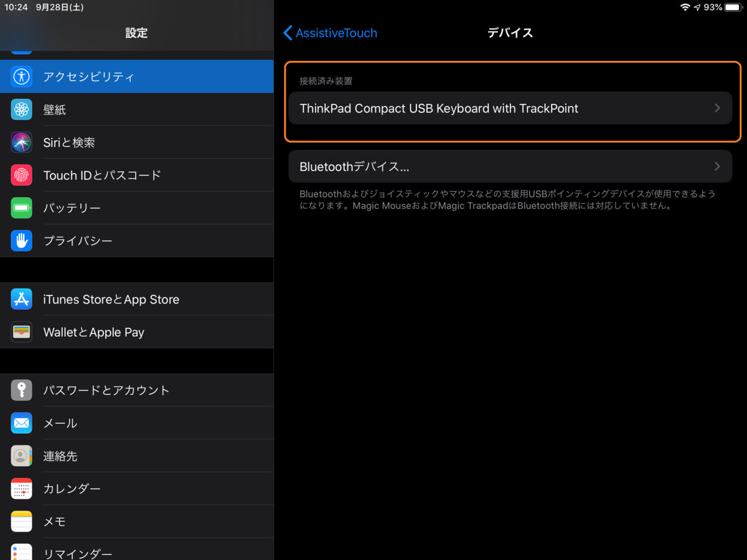
Task: Tap the Contacts icon
Action: [22, 456]
